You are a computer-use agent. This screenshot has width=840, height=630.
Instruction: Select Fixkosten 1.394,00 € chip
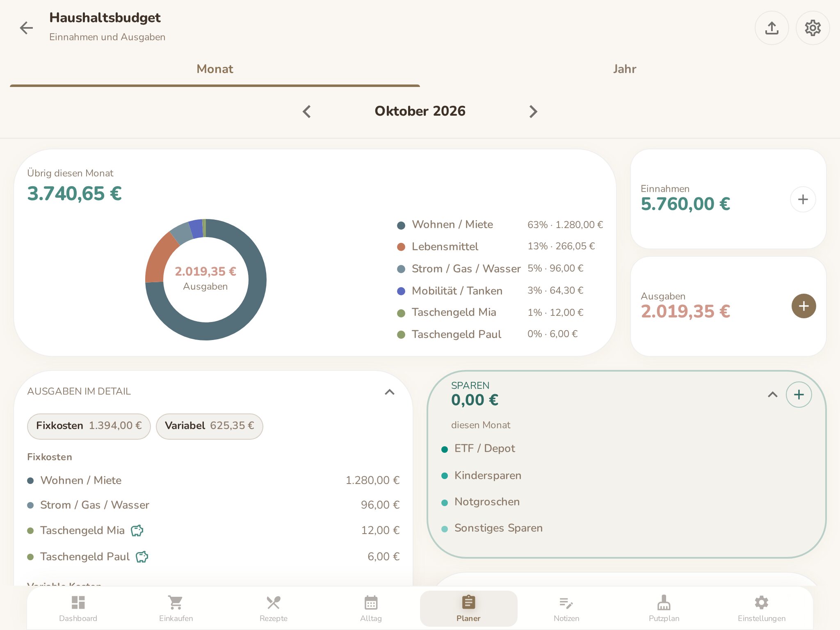[89, 426]
